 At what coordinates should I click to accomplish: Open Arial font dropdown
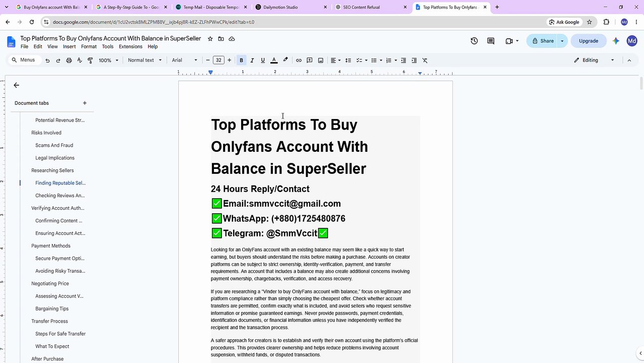click(184, 60)
